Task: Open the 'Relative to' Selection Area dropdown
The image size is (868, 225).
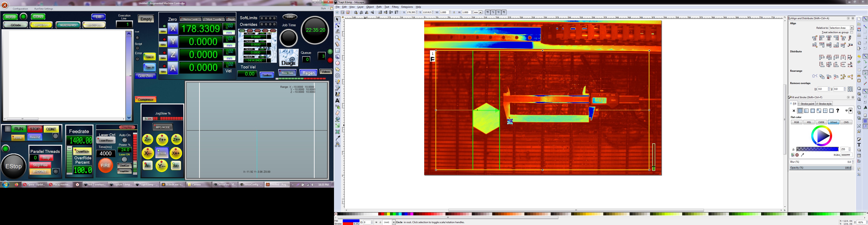Action: 841,28
